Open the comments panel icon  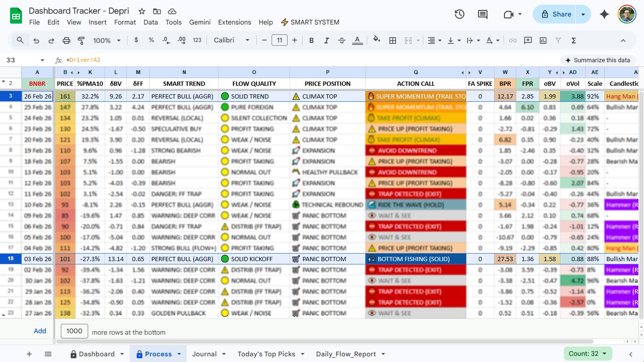(x=483, y=14)
